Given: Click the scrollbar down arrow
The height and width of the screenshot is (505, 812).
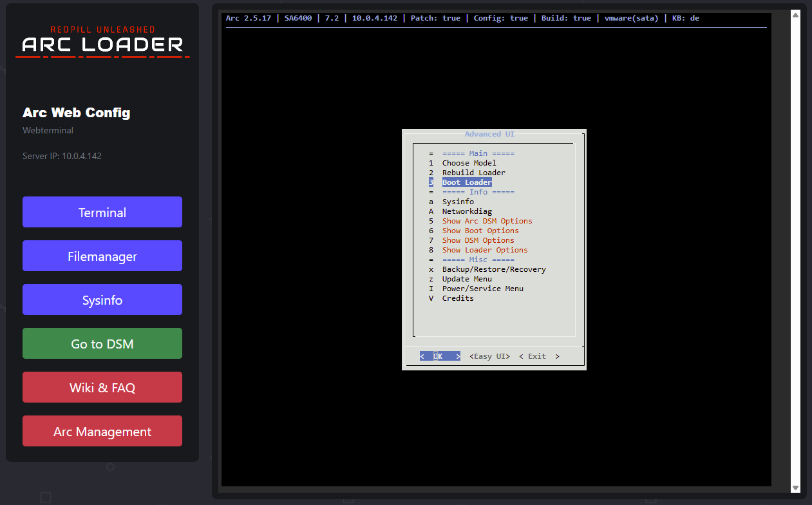Looking at the screenshot, I should tap(795, 488).
